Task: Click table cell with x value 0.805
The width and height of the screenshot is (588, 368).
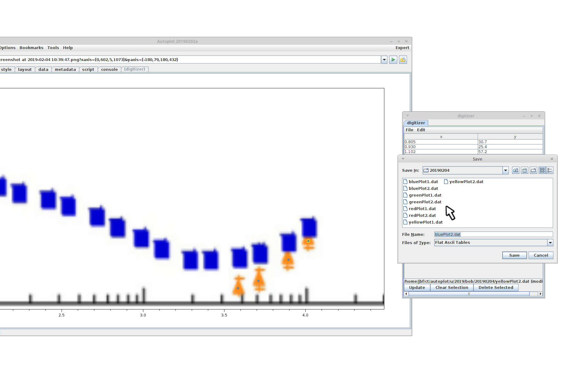Action: [441, 142]
